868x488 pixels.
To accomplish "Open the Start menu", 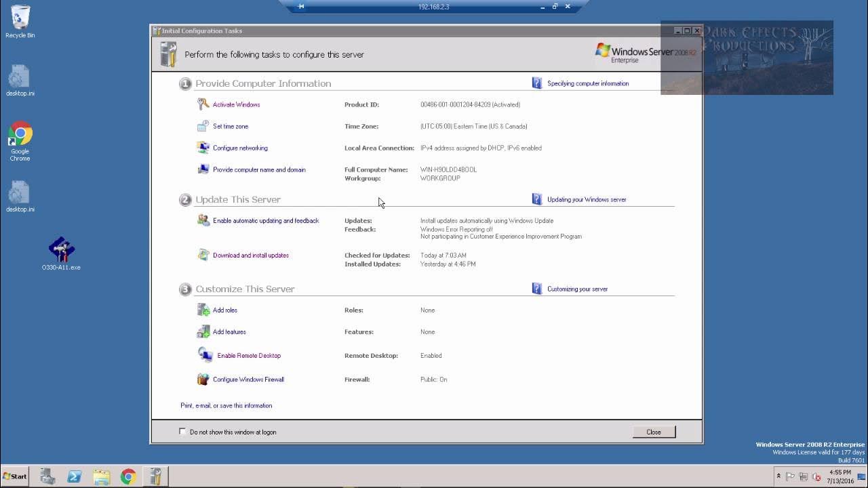I will (x=15, y=476).
